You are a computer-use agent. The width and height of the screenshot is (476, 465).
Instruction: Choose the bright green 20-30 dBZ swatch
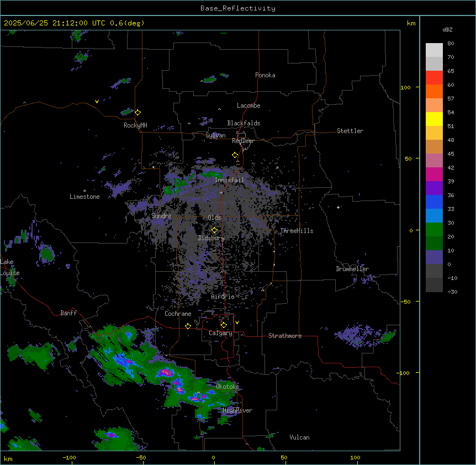[x=434, y=230]
